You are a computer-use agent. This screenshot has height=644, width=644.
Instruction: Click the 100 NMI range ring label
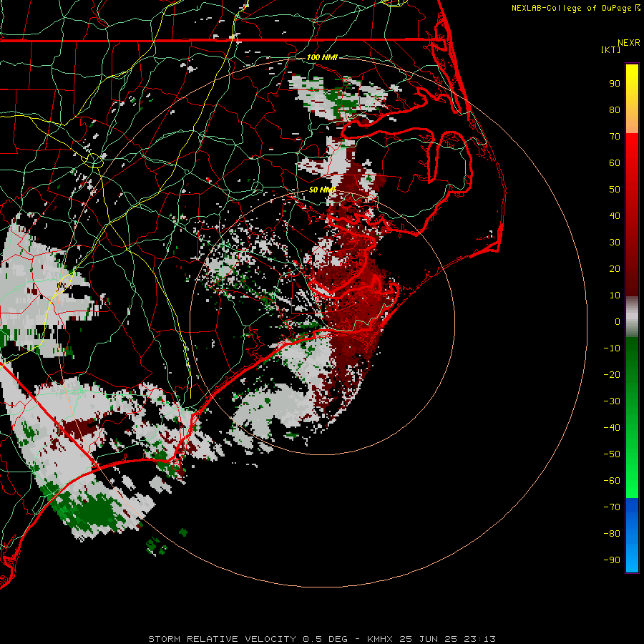click(322, 57)
